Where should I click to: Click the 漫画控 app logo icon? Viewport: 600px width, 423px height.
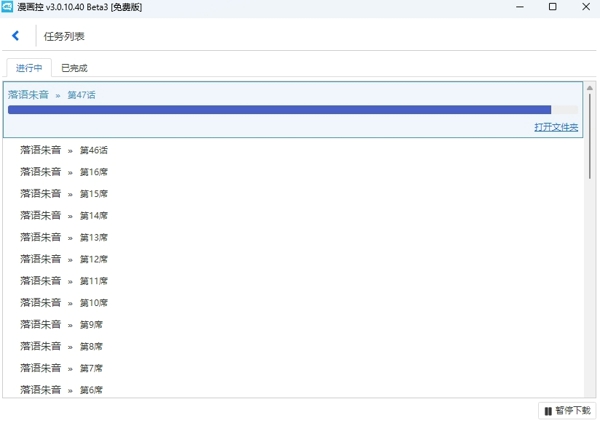8,7
